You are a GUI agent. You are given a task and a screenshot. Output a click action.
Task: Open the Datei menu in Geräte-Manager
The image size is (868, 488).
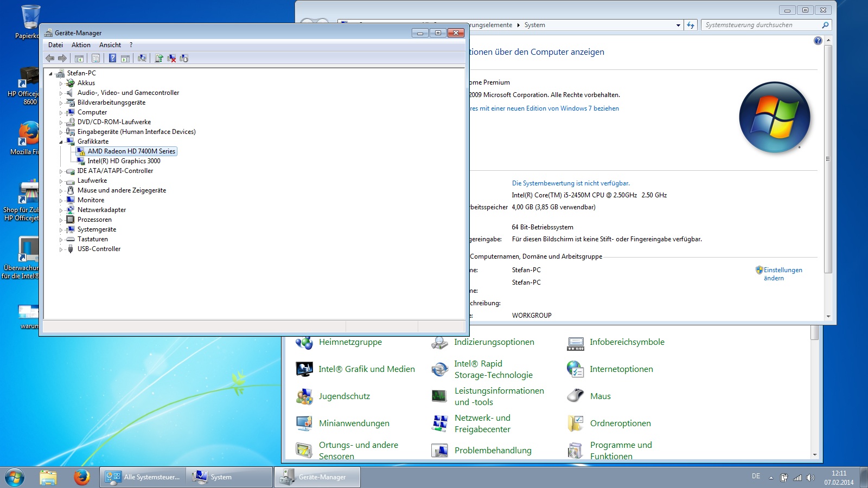point(55,45)
